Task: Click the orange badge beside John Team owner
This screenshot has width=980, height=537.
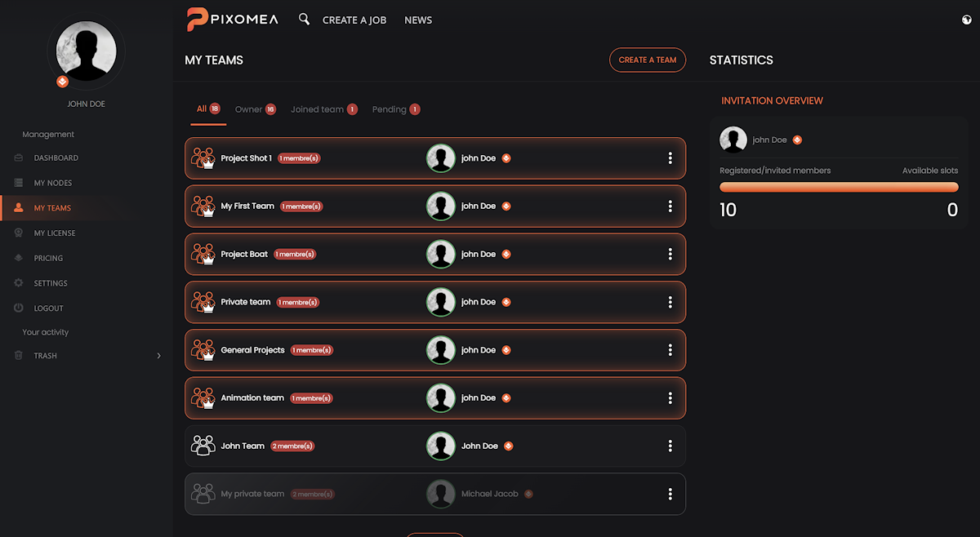Action: coord(509,446)
